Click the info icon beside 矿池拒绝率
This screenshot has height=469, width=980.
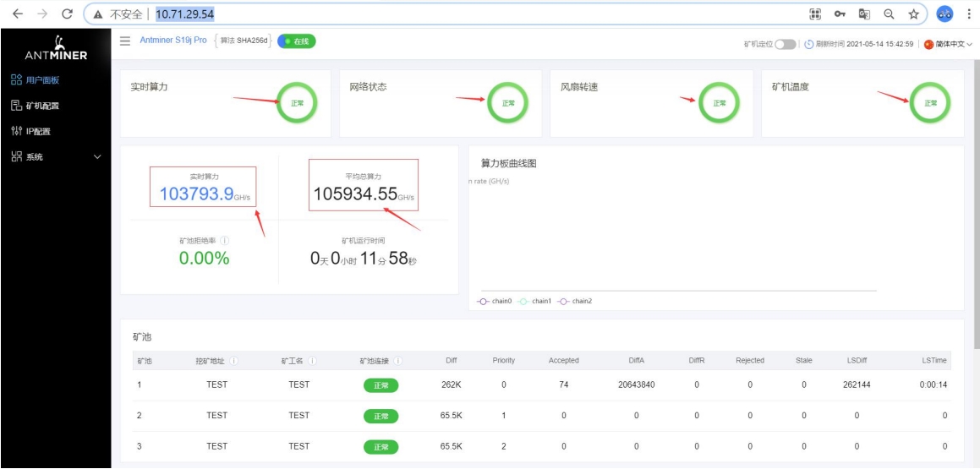coord(224,241)
